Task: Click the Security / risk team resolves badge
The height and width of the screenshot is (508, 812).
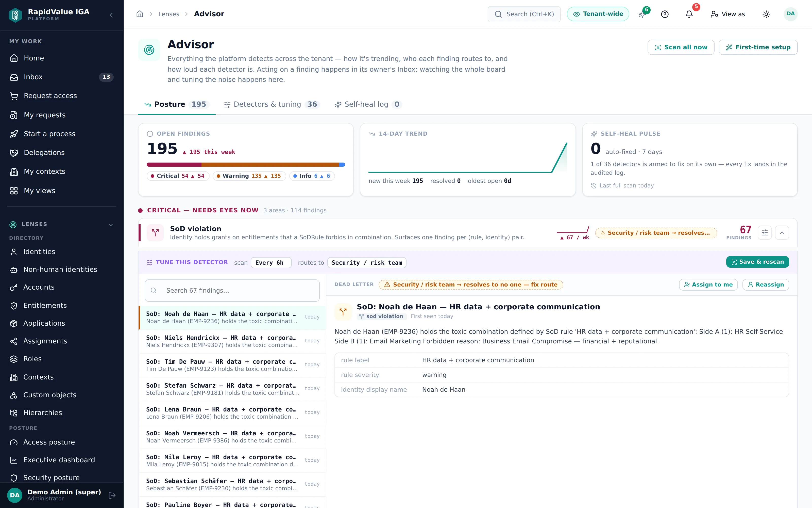Action: [656, 233]
